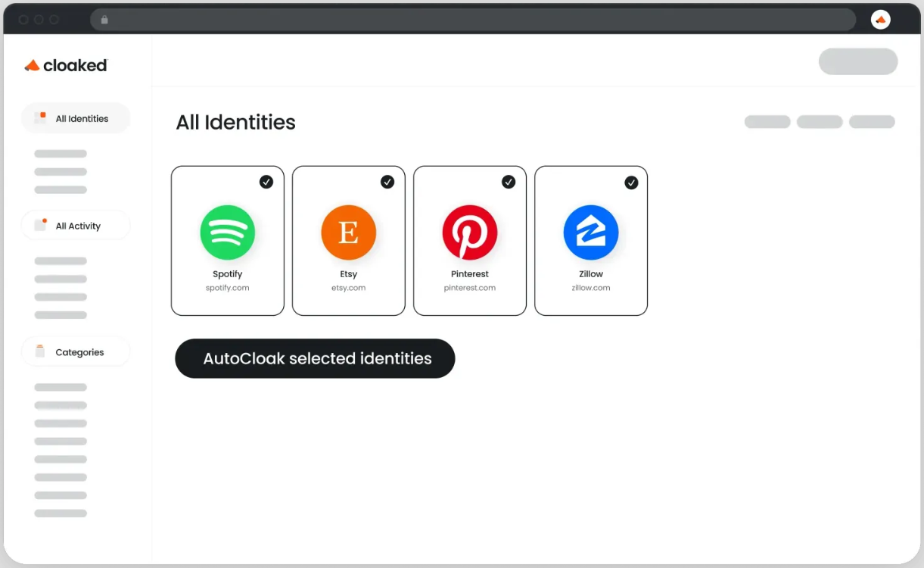Click the Pinterest logo icon
The image size is (924, 568).
pos(470,233)
